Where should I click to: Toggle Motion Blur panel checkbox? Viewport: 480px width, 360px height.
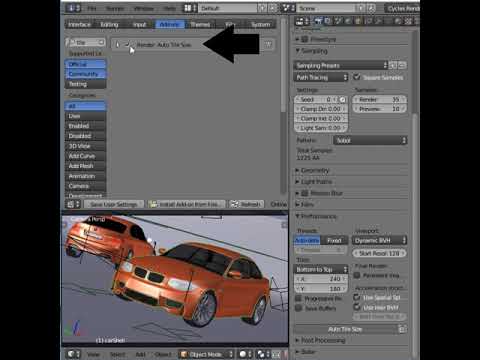coord(305,193)
